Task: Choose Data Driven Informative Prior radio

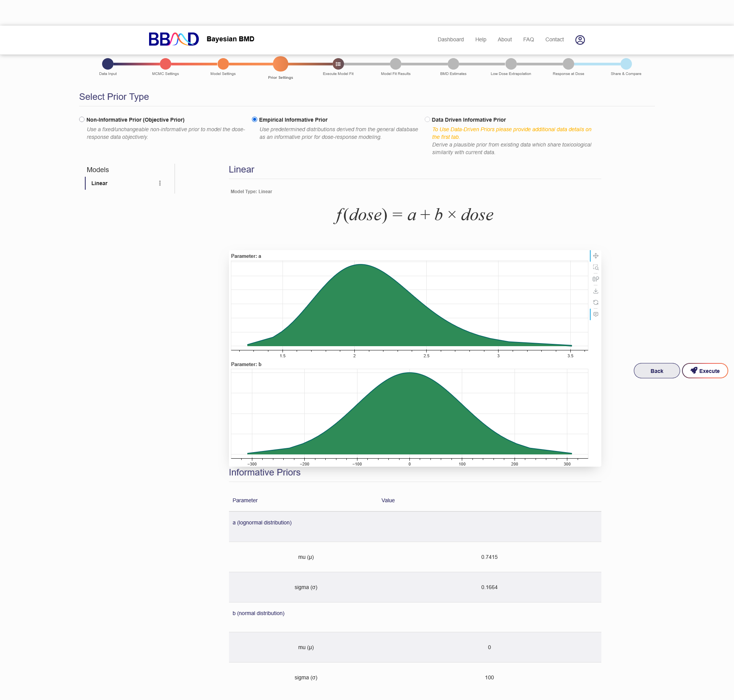Action: 427,119
